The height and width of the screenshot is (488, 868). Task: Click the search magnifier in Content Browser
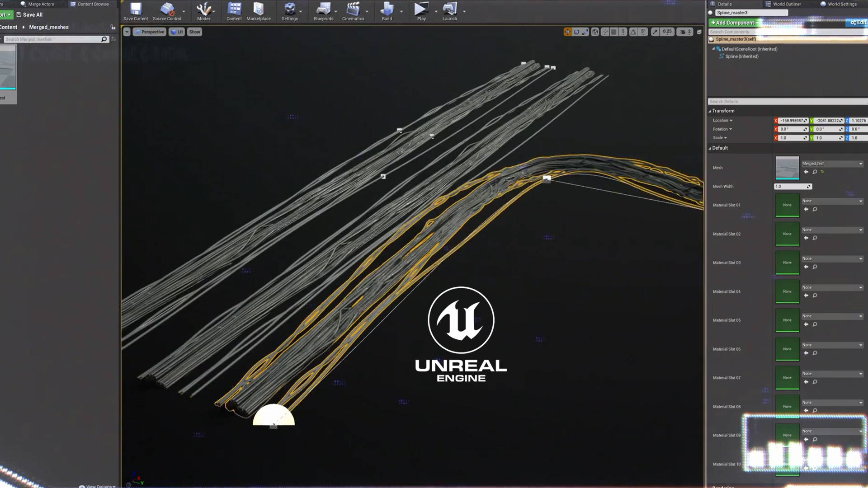click(104, 39)
